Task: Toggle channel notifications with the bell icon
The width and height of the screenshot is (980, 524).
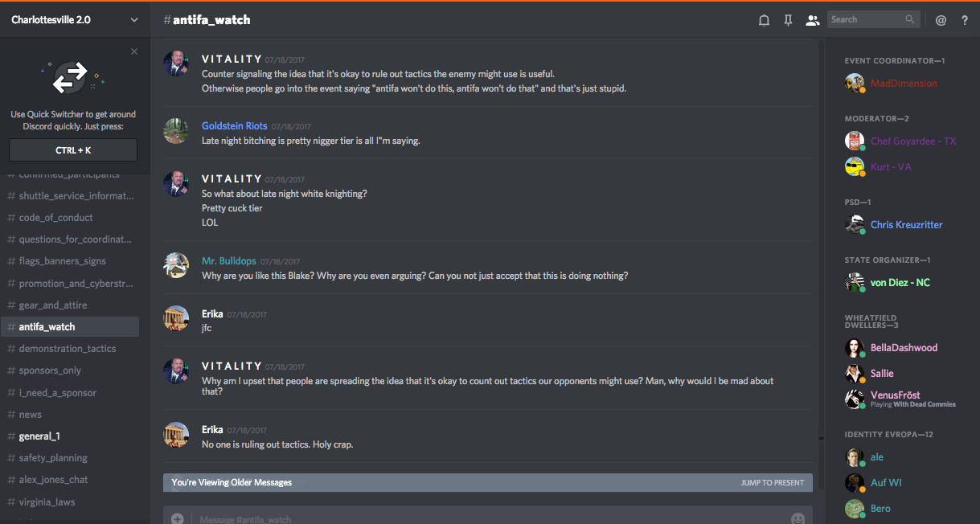Action: coord(764,20)
